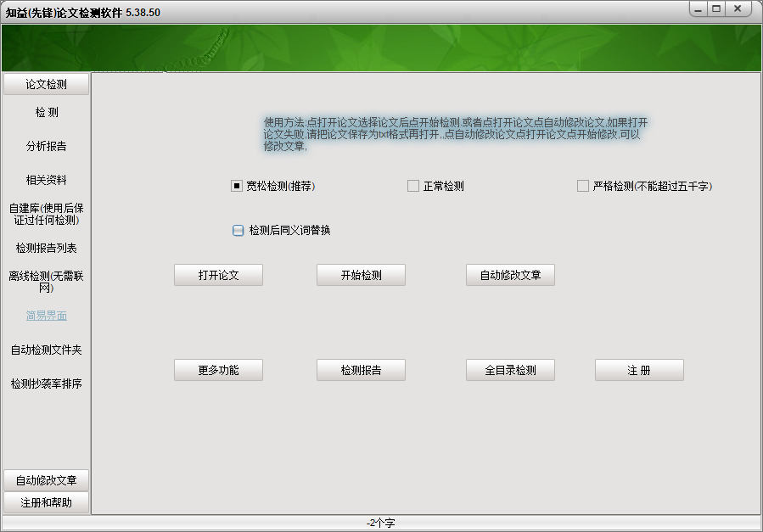Image resolution: width=763 pixels, height=532 pixels.
Task: Minimize the application window
Action: (x=698, y=8)
